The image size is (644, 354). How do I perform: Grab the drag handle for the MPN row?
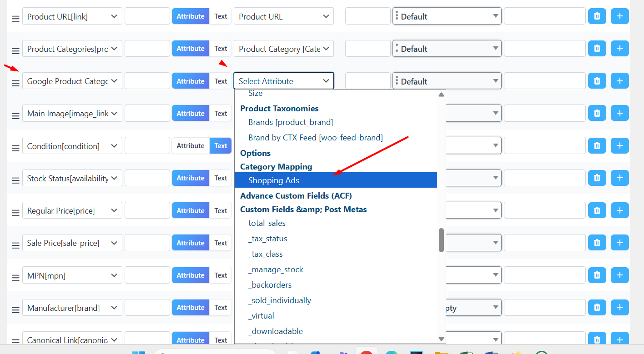pyautogui.click(x=15, y=277)
